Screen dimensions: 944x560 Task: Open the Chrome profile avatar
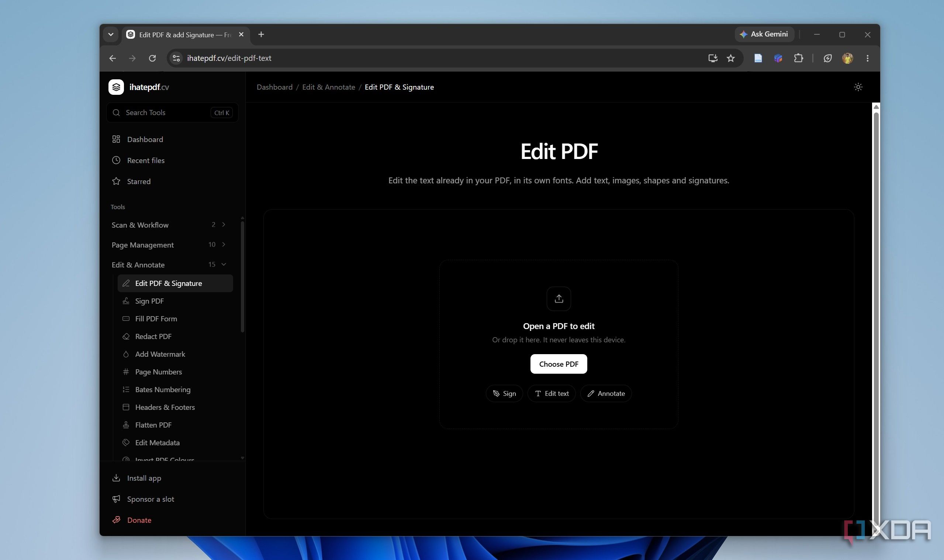[x=847, y=58]
